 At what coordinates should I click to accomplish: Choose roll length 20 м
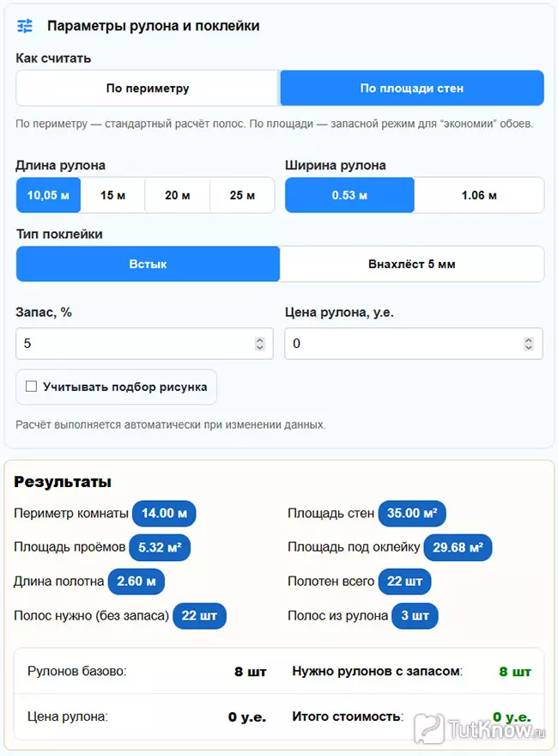tap(177, 195)
